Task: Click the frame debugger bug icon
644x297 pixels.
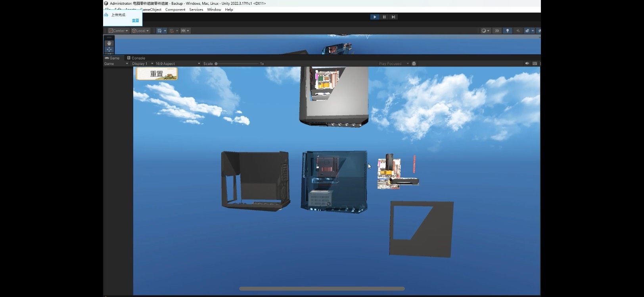Action: tap(414, 63)
